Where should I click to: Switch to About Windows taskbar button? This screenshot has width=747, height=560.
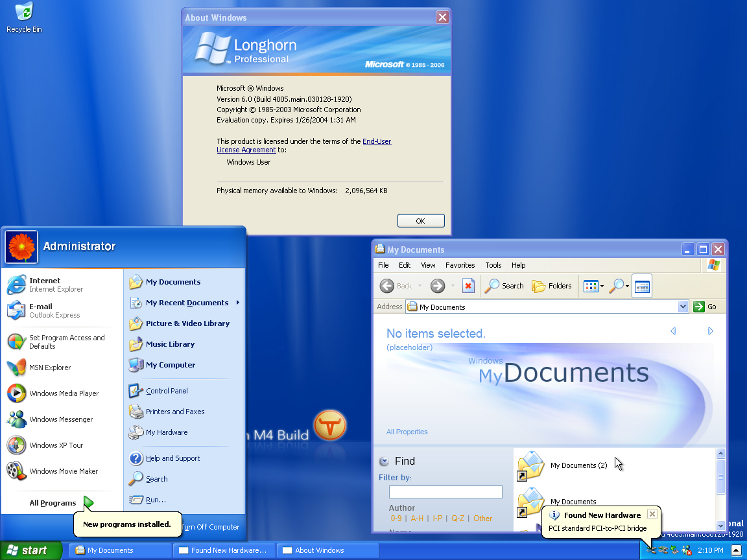coord(327,550)
